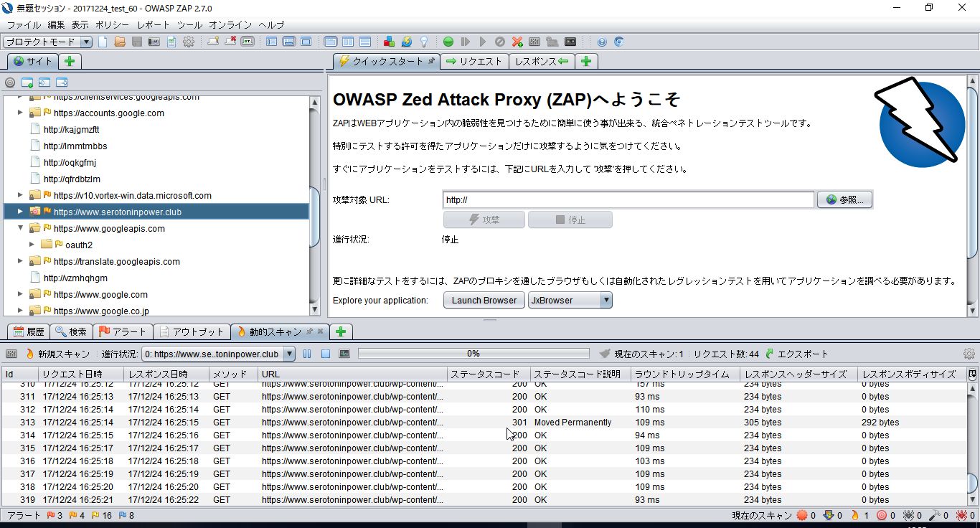Screen dimensions: 980x528
Task: Expand the www.serotoninpower.club tree node
Action: (20, 212)
